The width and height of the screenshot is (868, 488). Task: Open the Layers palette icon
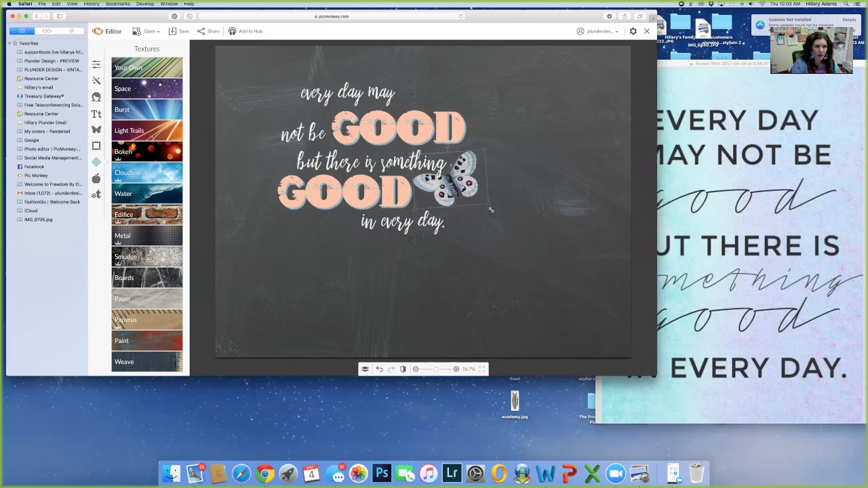(x=365, y=369)
